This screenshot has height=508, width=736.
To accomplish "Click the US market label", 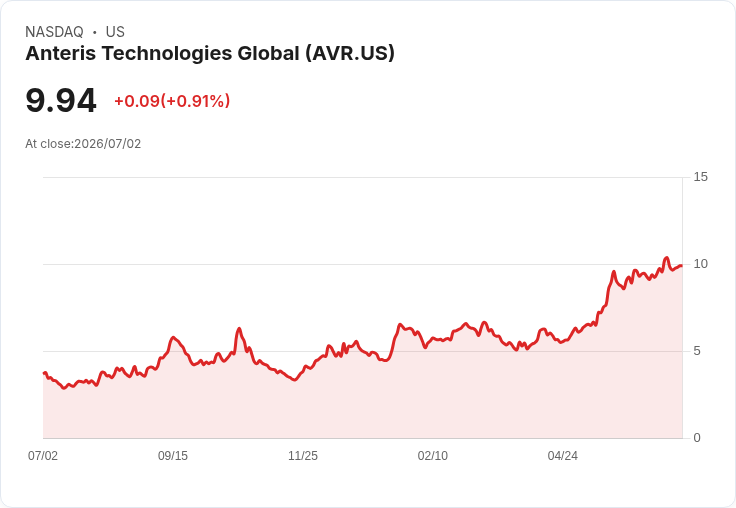I will (x=115, y=32).
